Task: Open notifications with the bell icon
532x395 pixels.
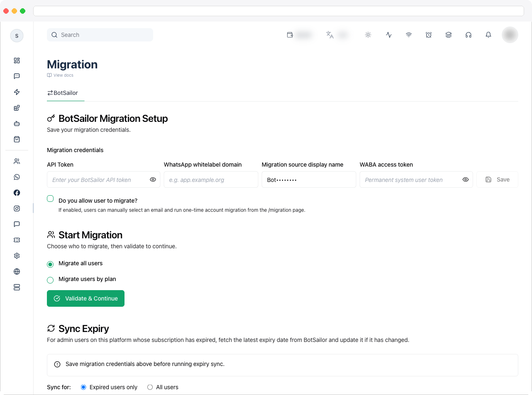Action: (488, 35)
